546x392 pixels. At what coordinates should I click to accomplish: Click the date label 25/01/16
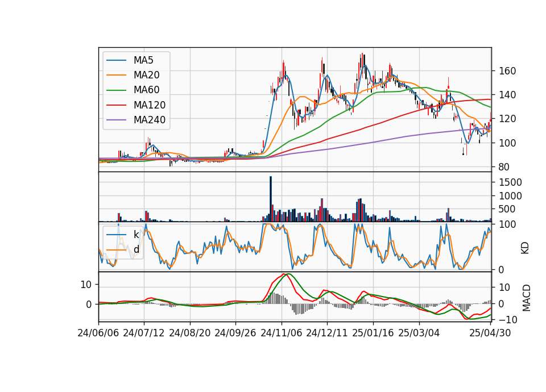(x=373, y=333)
